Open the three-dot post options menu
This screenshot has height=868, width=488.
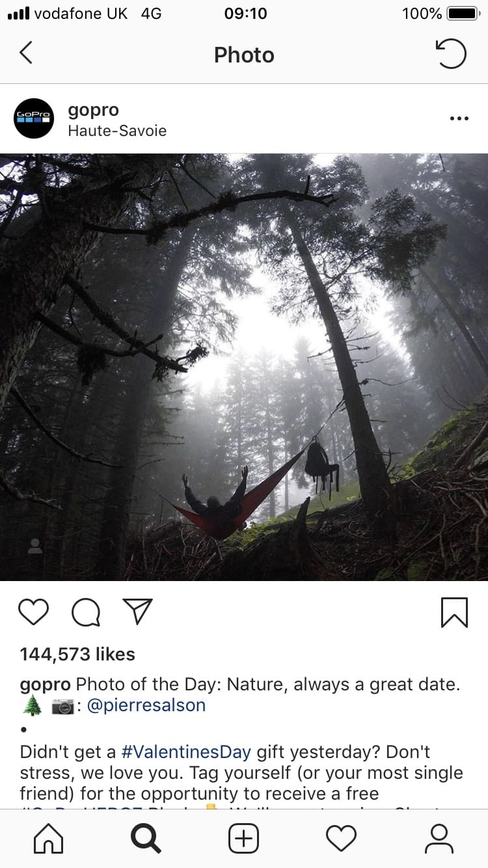[x=459, y=118]
